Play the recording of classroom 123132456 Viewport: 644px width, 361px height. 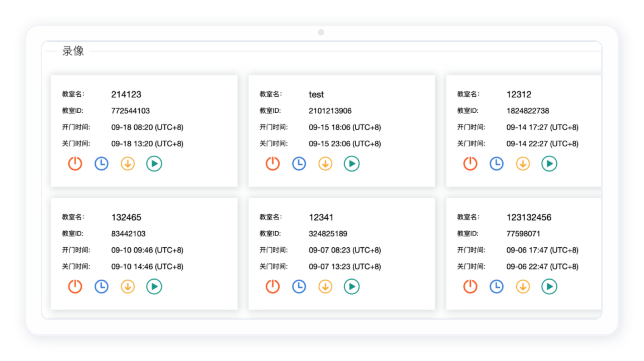point(549,286)
